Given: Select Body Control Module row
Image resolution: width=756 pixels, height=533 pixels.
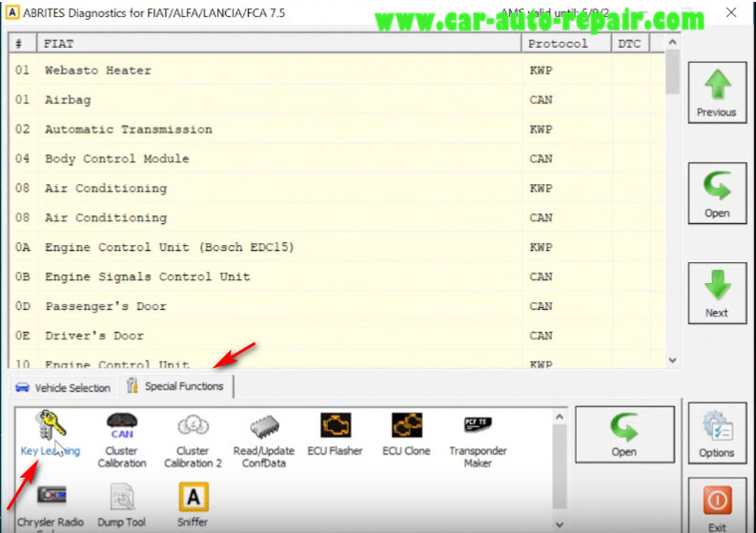Looking at the screenshot, I should [337, 158].
